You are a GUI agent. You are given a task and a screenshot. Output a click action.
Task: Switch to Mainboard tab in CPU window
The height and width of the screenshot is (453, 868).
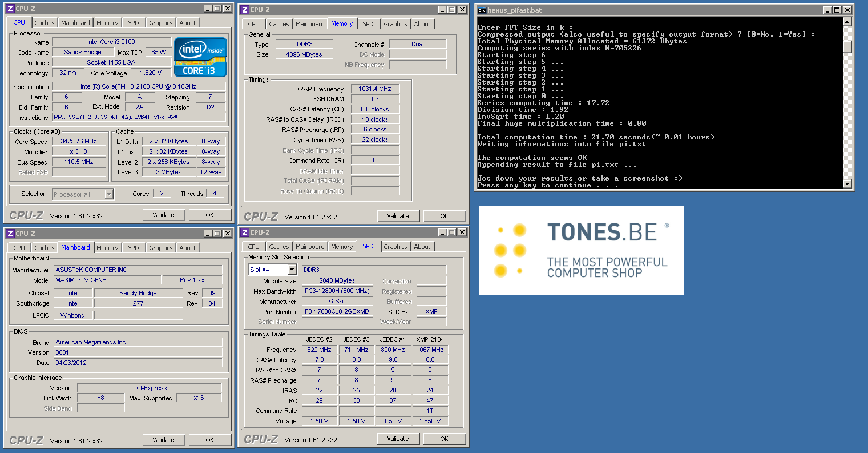click(x=75, y=23)
